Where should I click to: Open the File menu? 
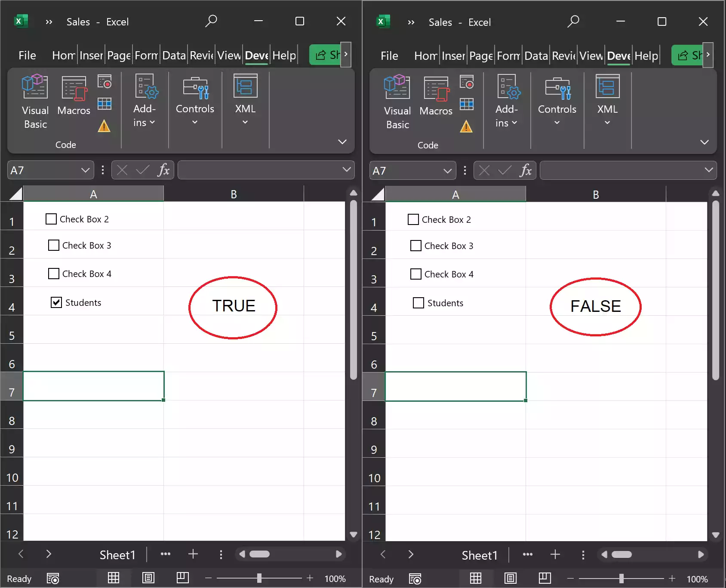pyautogui.click(x=27, y=55)
